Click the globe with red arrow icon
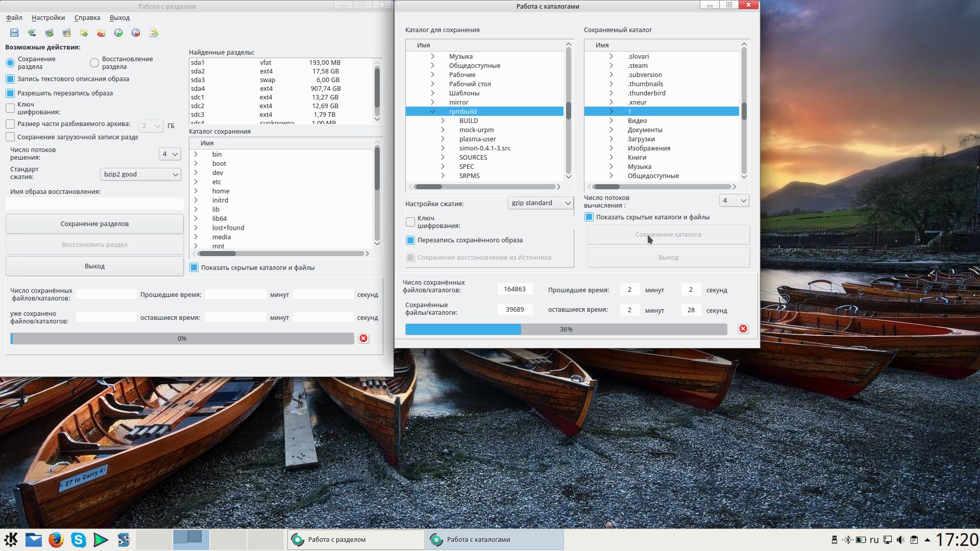The image size is (980, 551). click(x=136, y=33)
